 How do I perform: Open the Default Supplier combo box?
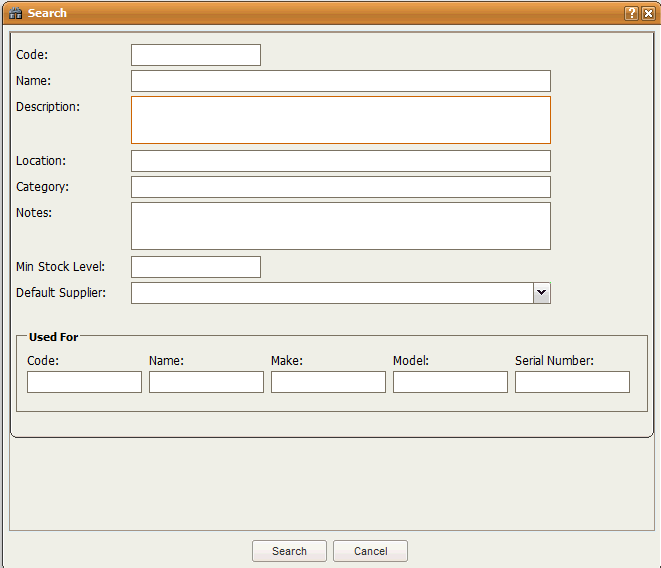[331, 292]
